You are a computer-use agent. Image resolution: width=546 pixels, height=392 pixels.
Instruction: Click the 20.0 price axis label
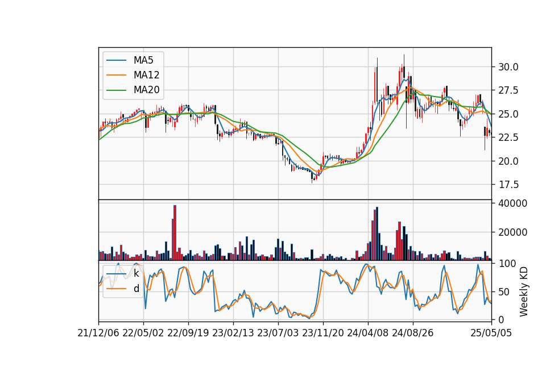click(508, 161)
